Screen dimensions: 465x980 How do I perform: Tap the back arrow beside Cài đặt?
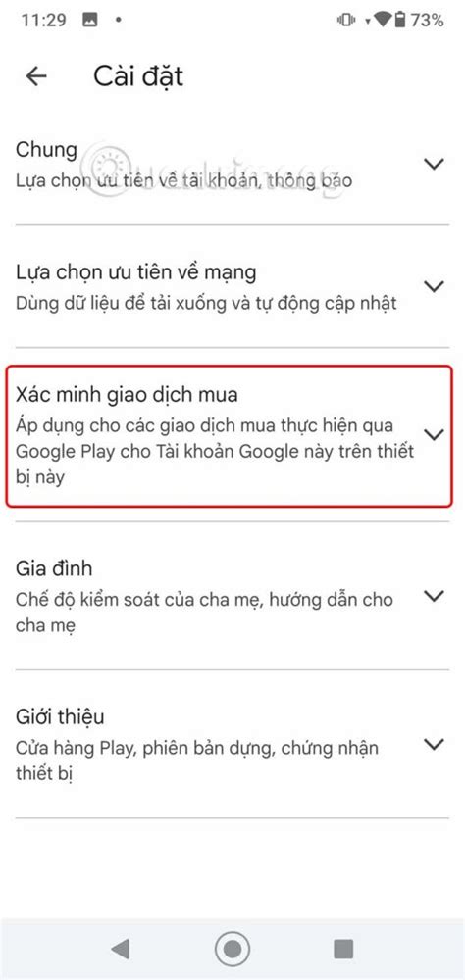36,76
